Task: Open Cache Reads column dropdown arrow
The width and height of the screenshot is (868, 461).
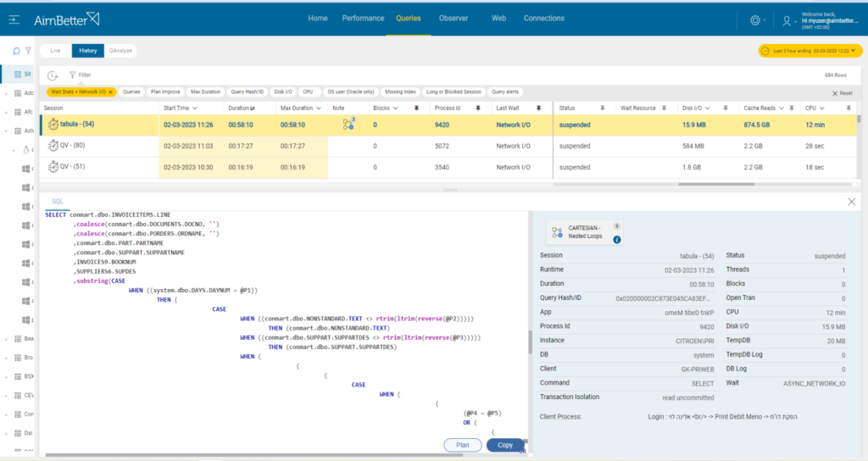Action: 781,108
